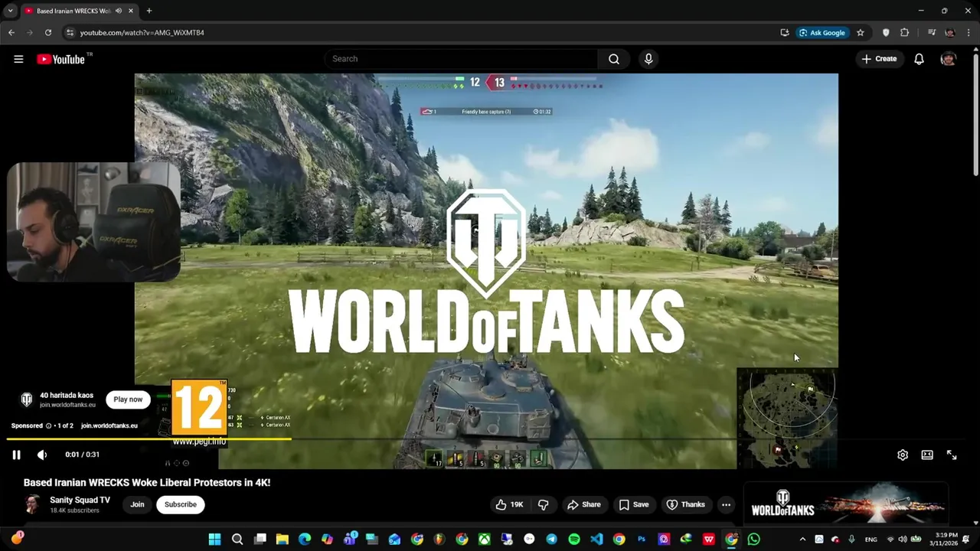Open YouTube notifications bell
The height and width of the screenshot is (551, 980).
pos(919,59)
